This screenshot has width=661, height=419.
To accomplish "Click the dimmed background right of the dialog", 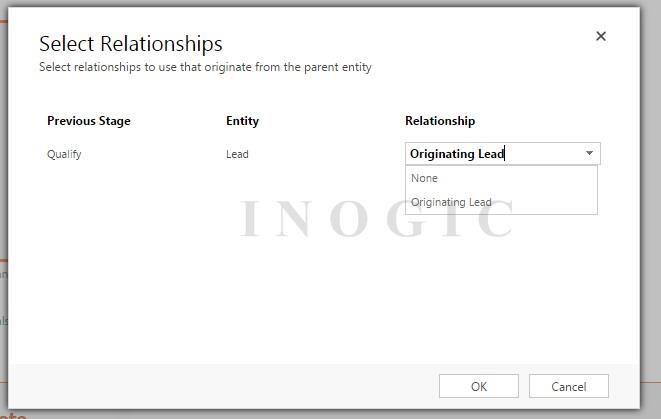I will click(x=650, y=200).
